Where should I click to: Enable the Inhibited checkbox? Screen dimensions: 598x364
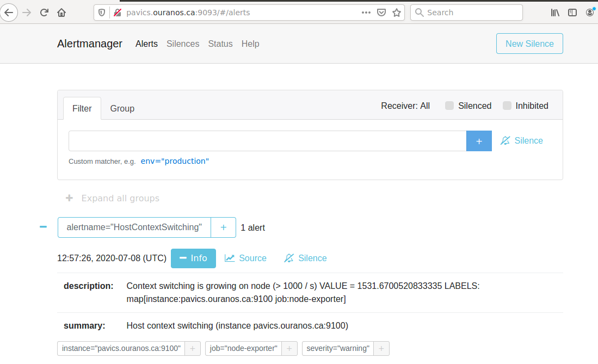507,106
